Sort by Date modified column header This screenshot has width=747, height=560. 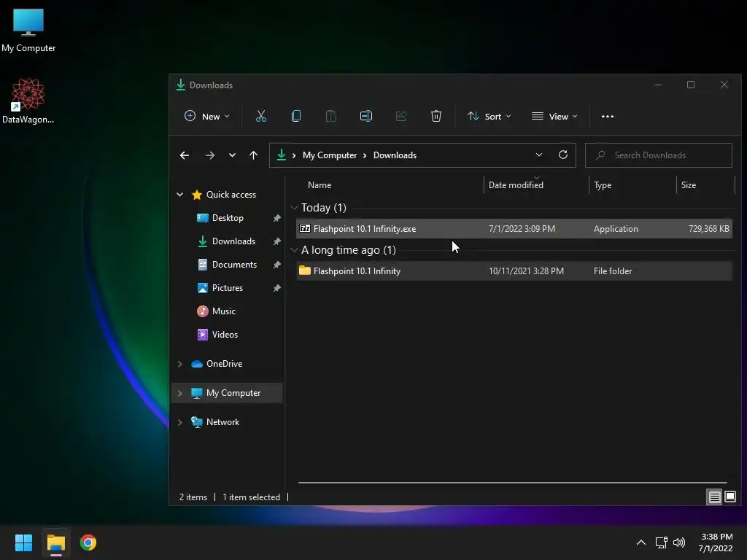point(516,185)
